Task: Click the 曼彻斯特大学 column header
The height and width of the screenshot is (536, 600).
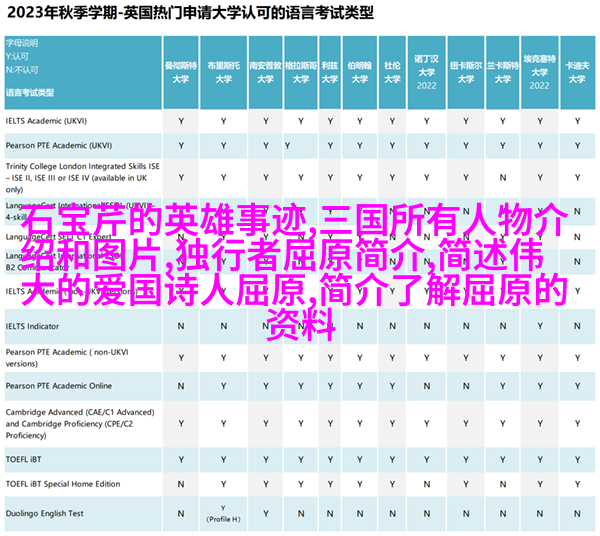Action: click(181, 72)
